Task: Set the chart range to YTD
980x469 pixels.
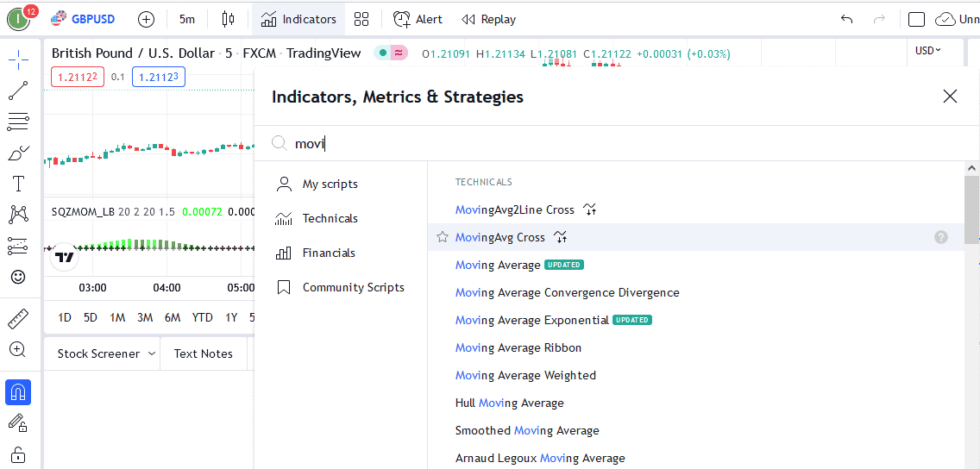Action: pos(203,317)
